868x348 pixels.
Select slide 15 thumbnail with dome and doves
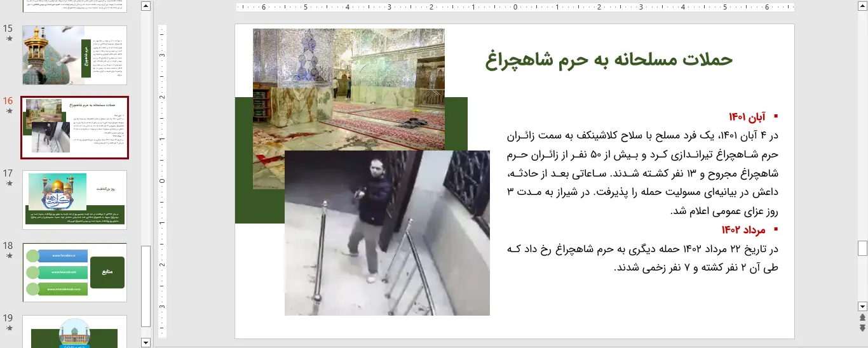[x=74, y=55]
